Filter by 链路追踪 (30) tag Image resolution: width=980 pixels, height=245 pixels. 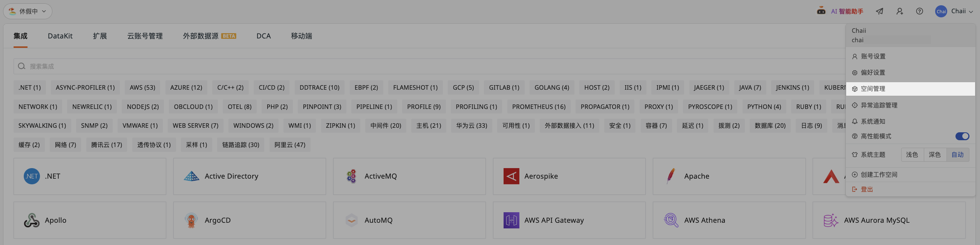[x=240, y=145]
